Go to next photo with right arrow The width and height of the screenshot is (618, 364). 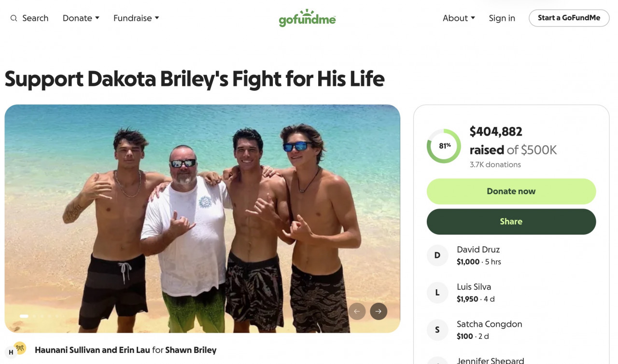pos(379,311)
